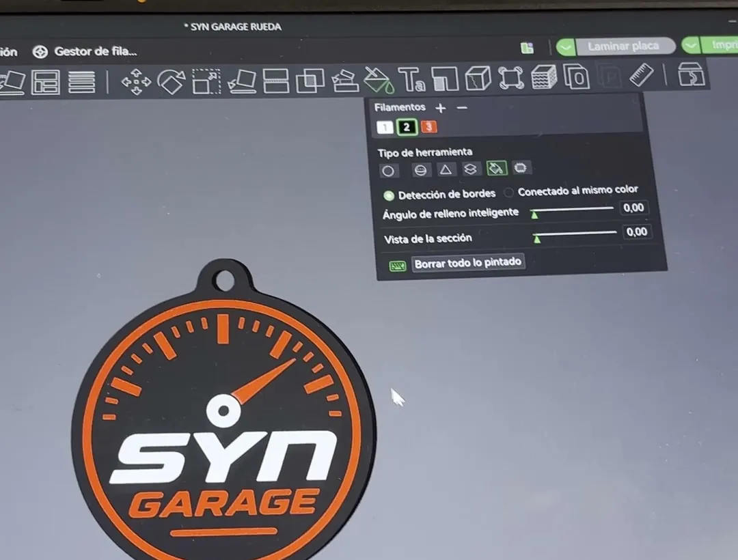
Task: Select black filament swatch 2
Action: 407,127
